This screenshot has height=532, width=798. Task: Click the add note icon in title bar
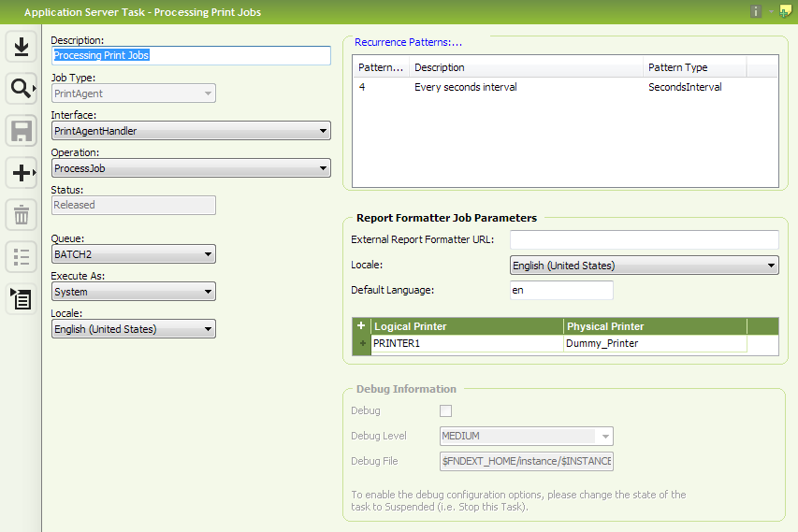tap(784, 12)
